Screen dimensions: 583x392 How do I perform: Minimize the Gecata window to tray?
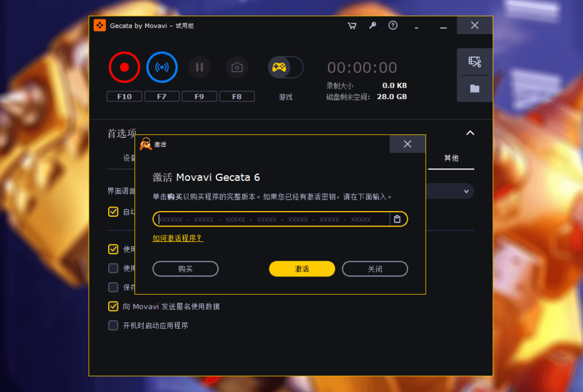coord(416,28)
